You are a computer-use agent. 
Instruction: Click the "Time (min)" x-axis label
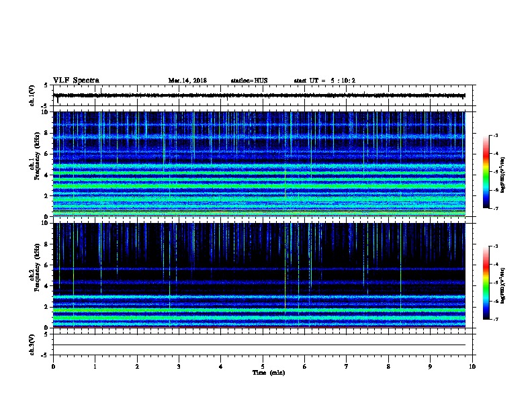(269, 373)
